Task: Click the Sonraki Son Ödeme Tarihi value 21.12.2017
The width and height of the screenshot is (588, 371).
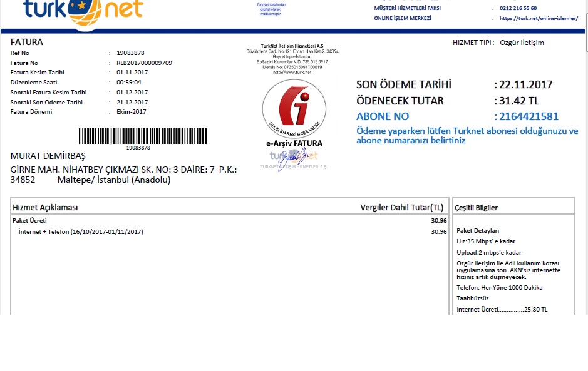Action: click(x=132, y=103)
